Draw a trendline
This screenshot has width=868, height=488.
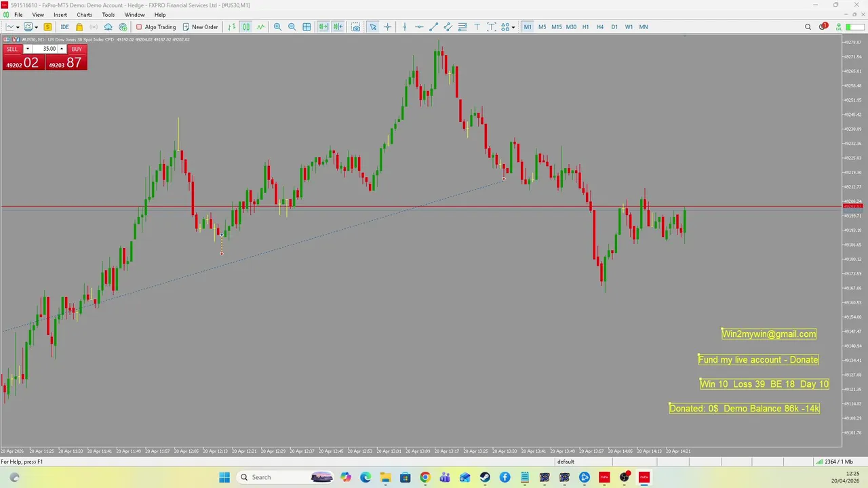point(434,27)
